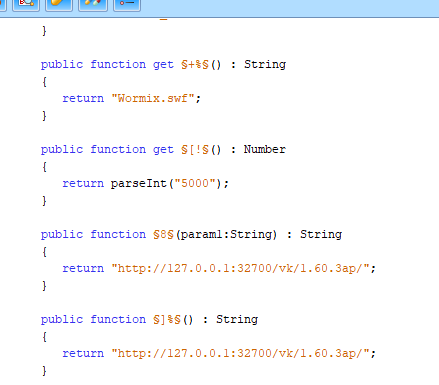Click the §+%§ getter name

tap(195, 64)
